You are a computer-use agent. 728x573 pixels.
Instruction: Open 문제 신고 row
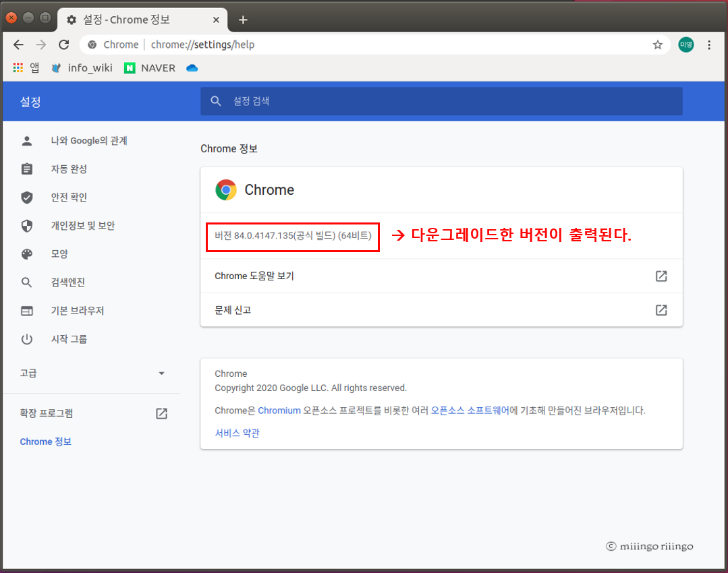(441, 310)
